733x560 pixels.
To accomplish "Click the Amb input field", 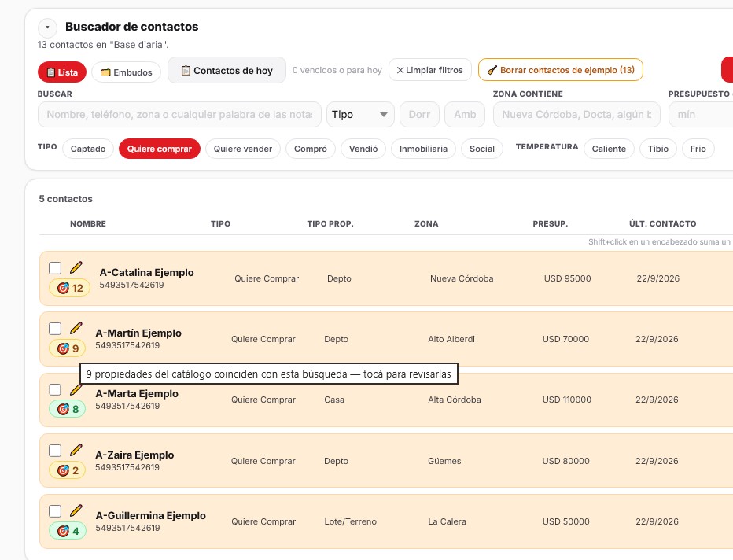I will pyautogui.click(x=465, y=115).
